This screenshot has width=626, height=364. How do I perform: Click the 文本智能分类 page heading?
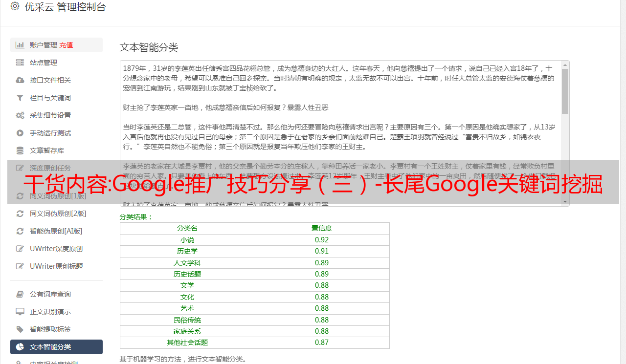(x=149, y=47)
